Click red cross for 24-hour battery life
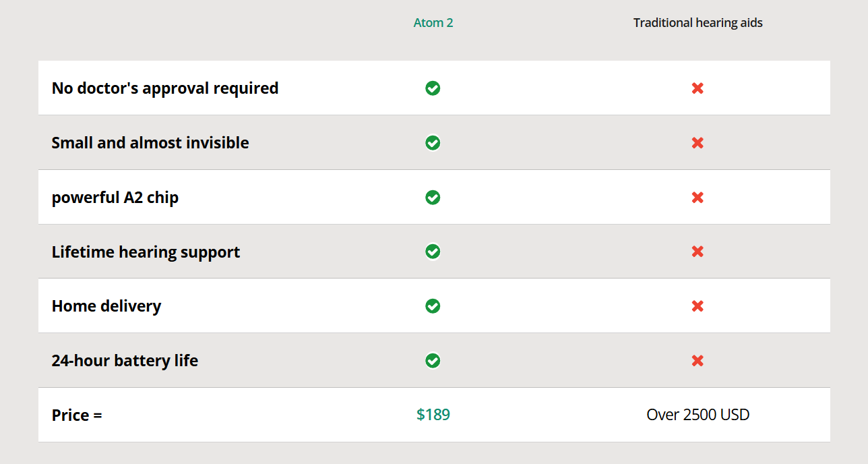 697,361
